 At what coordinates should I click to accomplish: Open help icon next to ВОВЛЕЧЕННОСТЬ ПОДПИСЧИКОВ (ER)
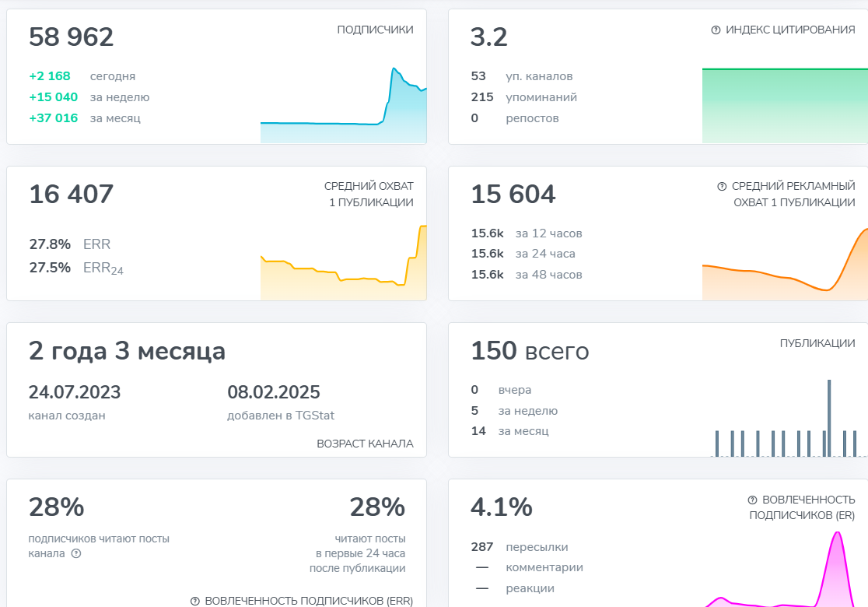click(x=752, y=500)
